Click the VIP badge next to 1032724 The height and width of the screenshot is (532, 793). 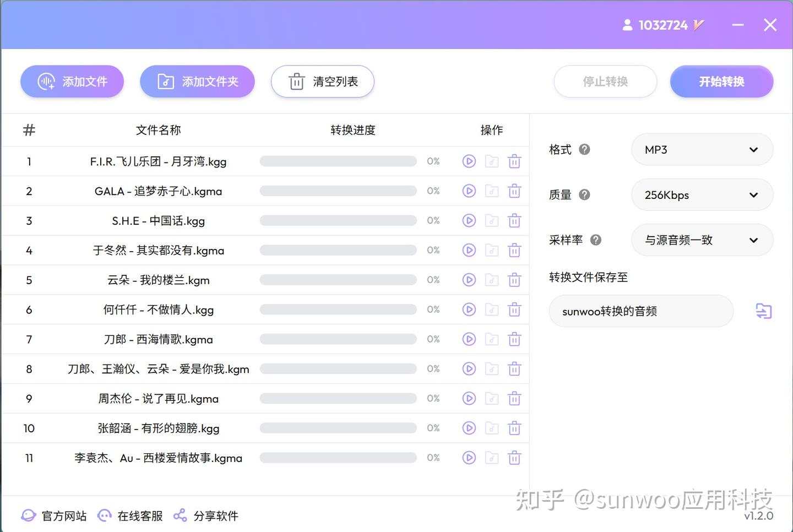pyautogui.click(x=699, y=25)
